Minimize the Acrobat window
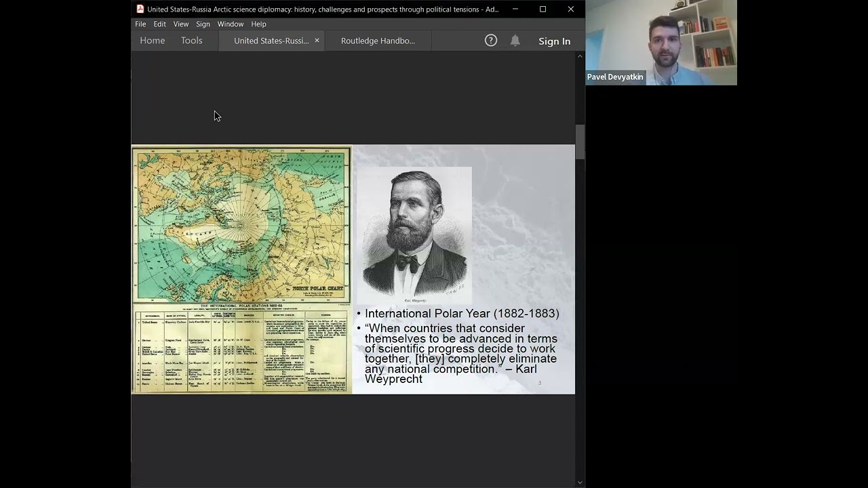The image size is (868, 488). pyautogui.click(x=515, y=9)
